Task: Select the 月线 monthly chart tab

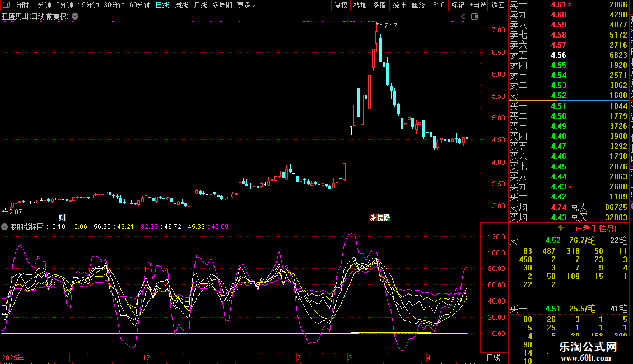Action: pos(200,5)
